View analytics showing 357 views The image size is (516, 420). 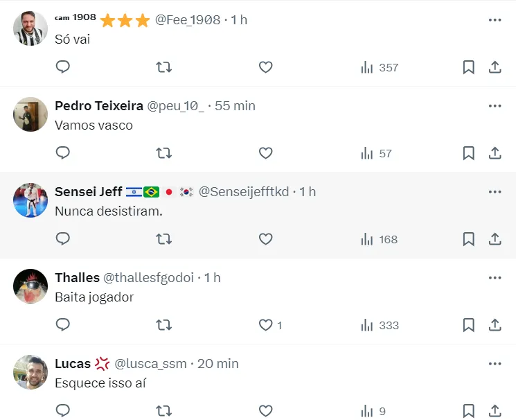(x=380, y=67)
